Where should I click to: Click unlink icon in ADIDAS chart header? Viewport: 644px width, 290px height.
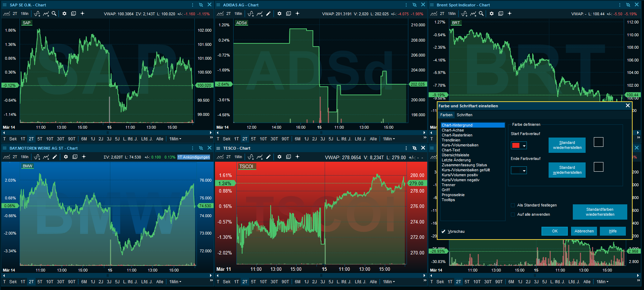point(414,5)
